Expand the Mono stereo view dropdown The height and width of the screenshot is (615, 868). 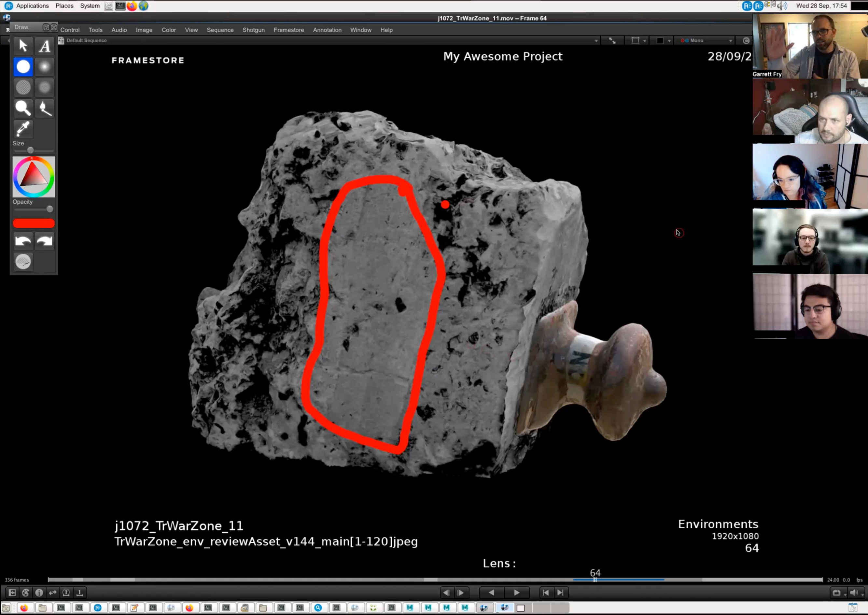coord(730,40)
